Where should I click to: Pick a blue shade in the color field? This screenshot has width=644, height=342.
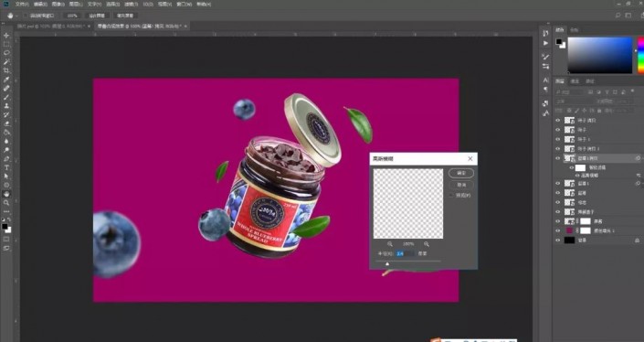pyautogui.click(x=600, y=55)
